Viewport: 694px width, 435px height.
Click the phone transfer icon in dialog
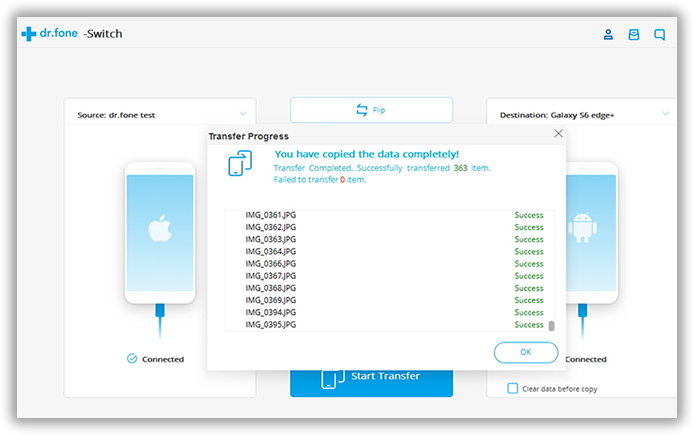pyautogui.click(x=241, y=164)
